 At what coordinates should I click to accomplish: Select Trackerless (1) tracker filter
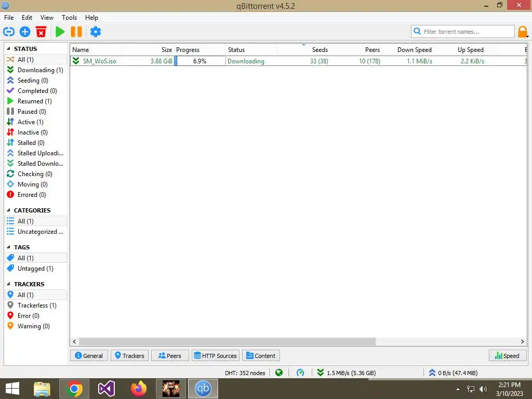[36, 305]
